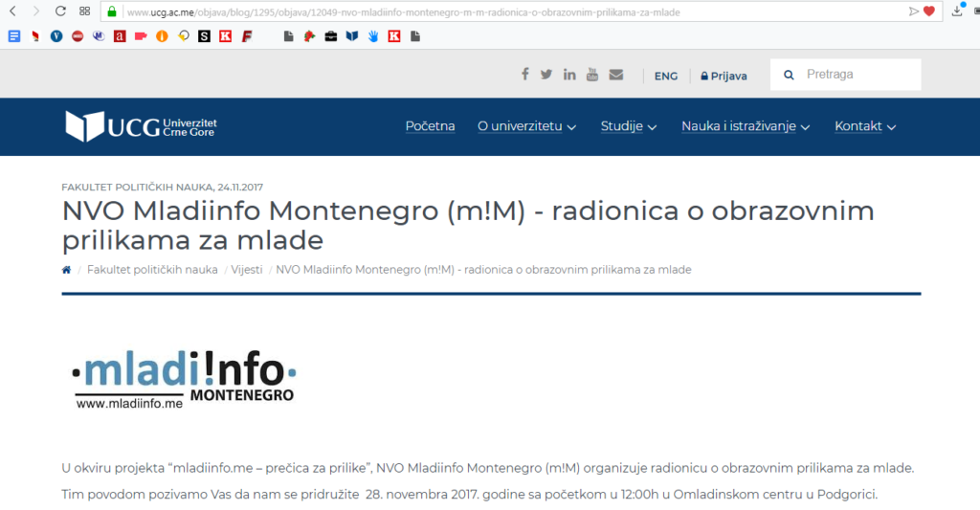Open the UCG Twitter icon

tap(546, 75)
